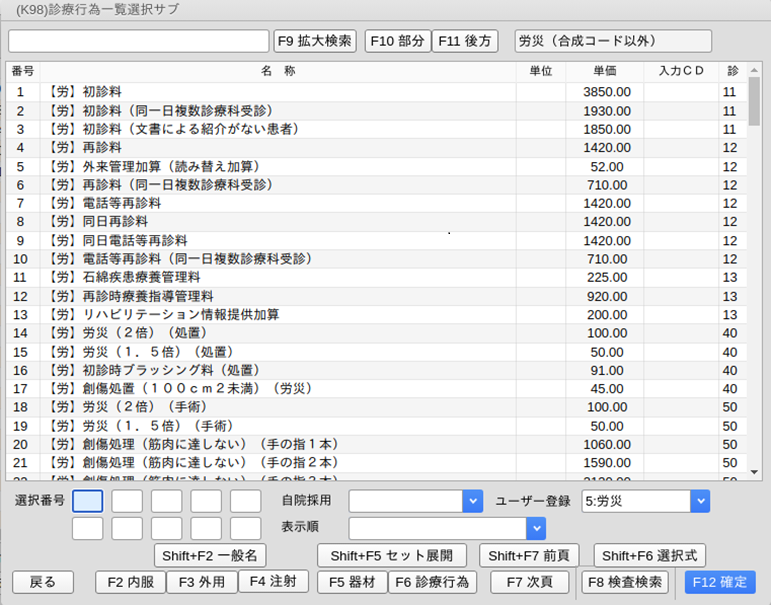Expand the 表示順 dropdown
Viewport: 771px width, 605px height.
click(536, 528)
